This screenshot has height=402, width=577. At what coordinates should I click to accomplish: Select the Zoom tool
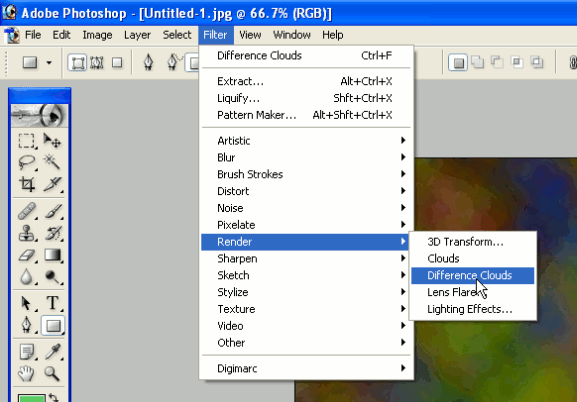coord(52,374)
